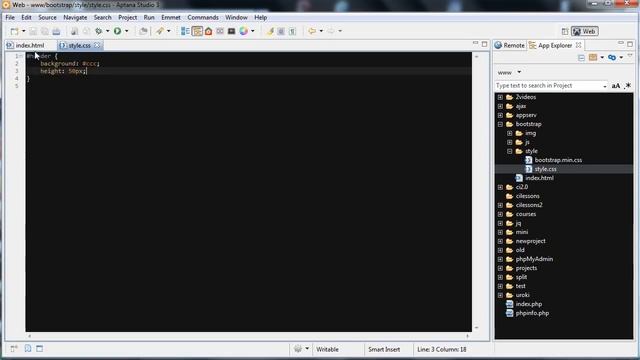Open the search history dropdown arrow
Image resolution: width=640 pixels, height=360 pixels.
click(x=604, y=86)
